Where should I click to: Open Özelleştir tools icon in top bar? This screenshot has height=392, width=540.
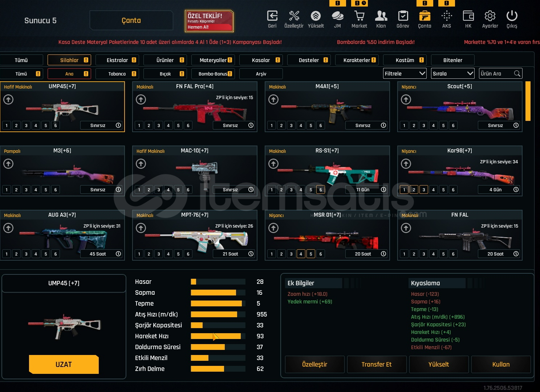click(294, 16)
